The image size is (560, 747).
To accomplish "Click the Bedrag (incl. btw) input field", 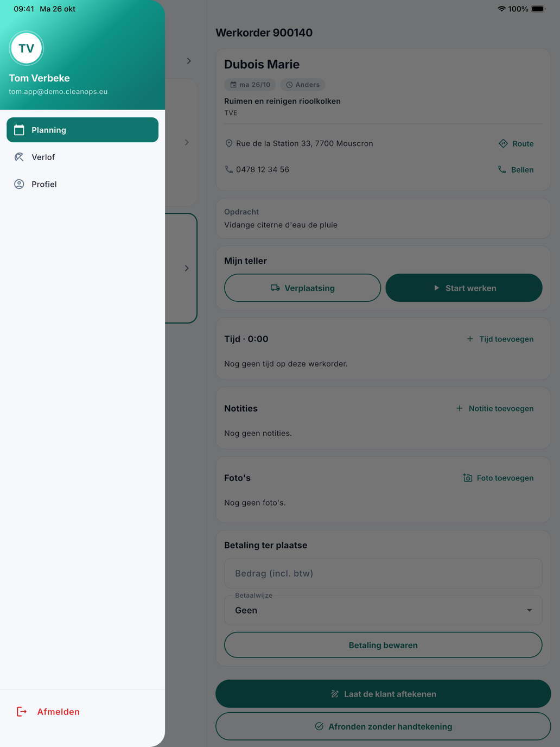I will tap(383, 573).
